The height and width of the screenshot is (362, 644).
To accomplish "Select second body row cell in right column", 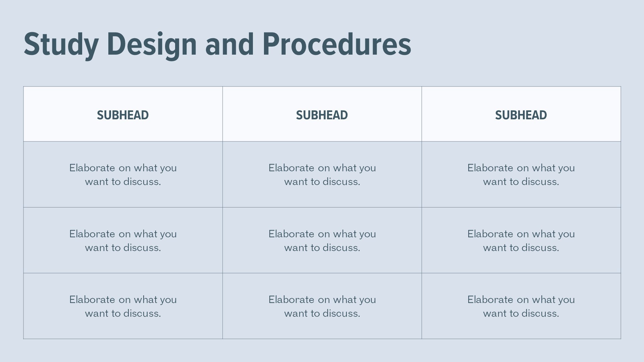I will tap(521, 240).
